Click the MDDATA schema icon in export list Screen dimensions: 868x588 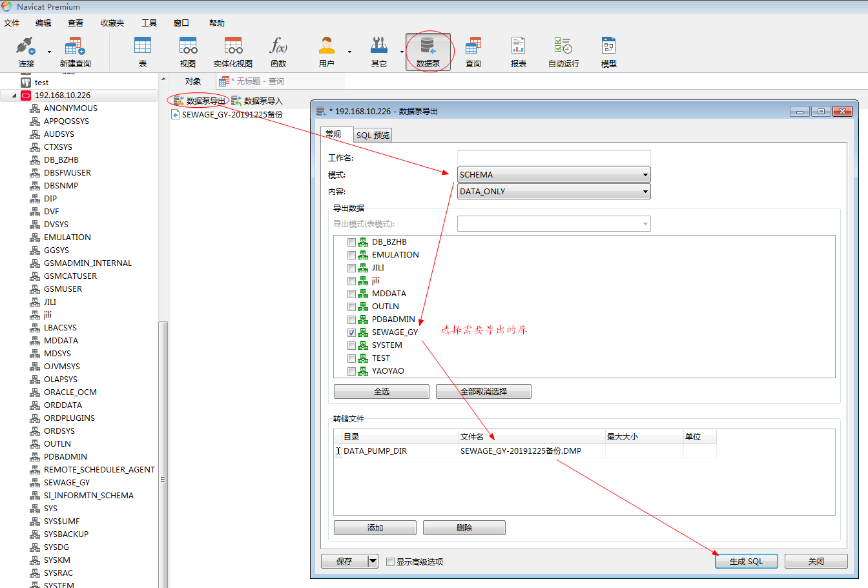tap(363, 294)
